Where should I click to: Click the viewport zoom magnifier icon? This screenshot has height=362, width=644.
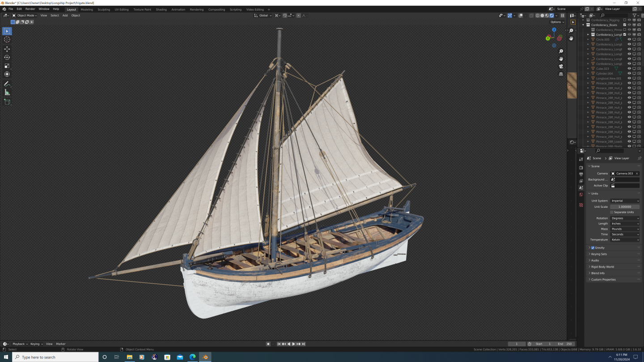[561, 51]
